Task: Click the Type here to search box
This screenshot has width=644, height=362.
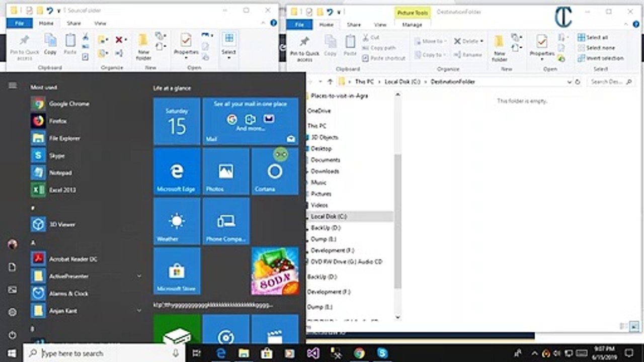Action: pyautogui.click(x=105, y=353)
